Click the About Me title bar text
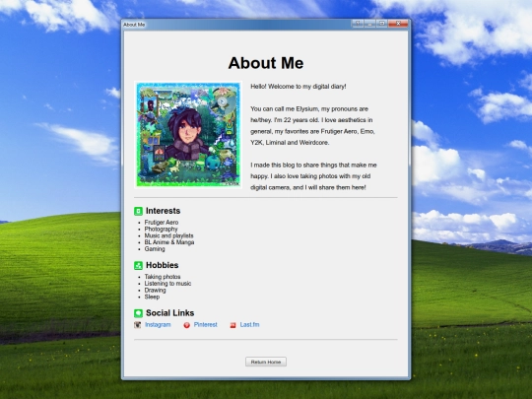Screen dimensions: 532x399 coord(134,25)
